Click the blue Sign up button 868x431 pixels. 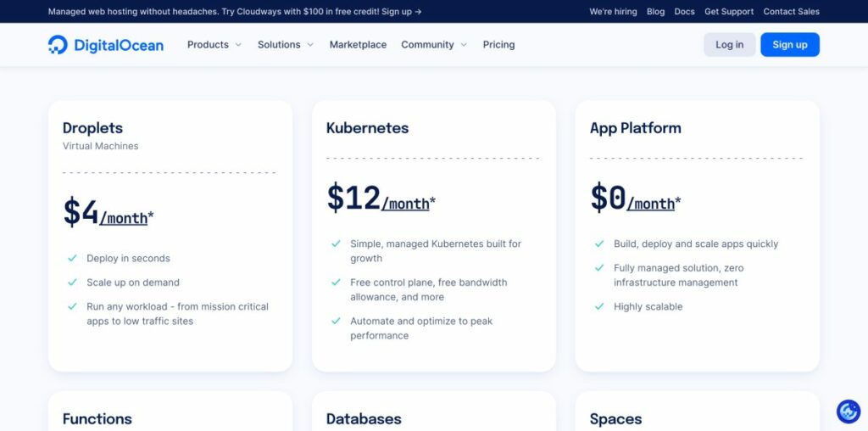[789, 45]
